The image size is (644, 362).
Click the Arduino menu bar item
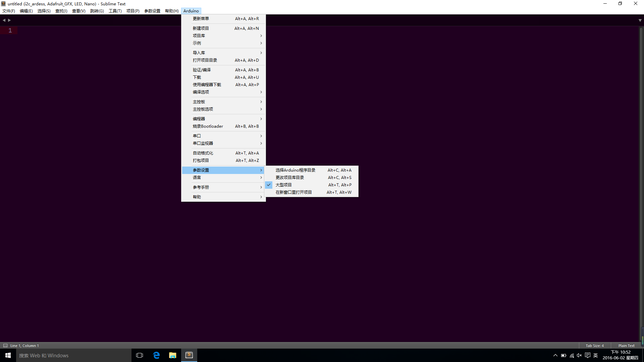click(x=191, y=11)
